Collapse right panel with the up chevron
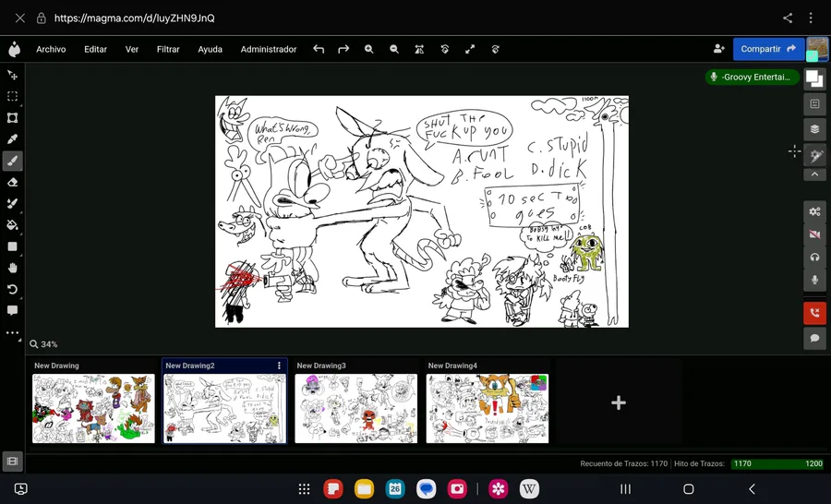This screenshot has height=504, width=831. click(x=815, y=174)
